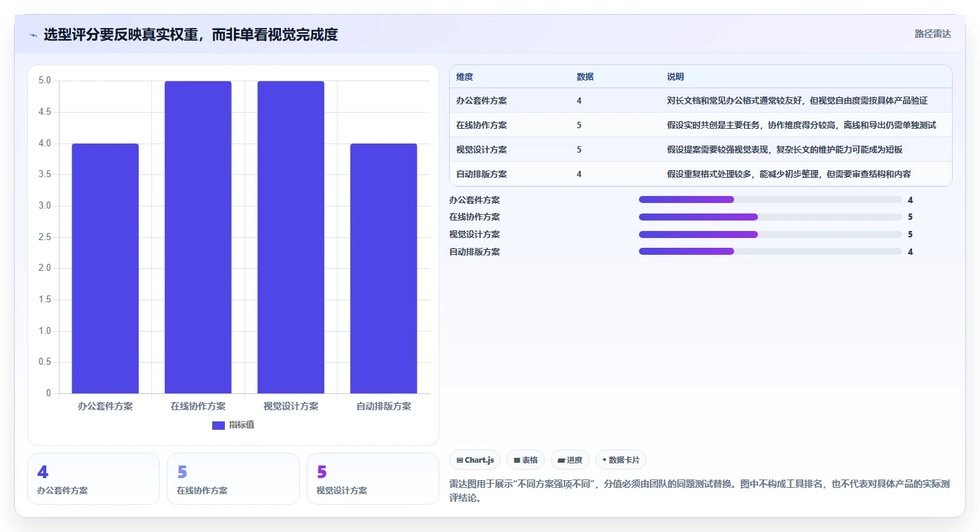Select the chart bar for 办公套件方案

[x=105, y=268]
